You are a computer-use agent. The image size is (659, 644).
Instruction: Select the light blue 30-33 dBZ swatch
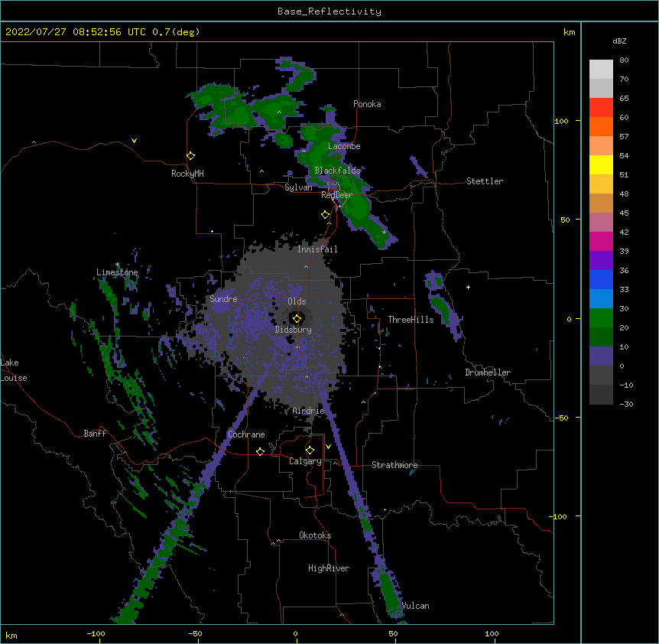601,299
